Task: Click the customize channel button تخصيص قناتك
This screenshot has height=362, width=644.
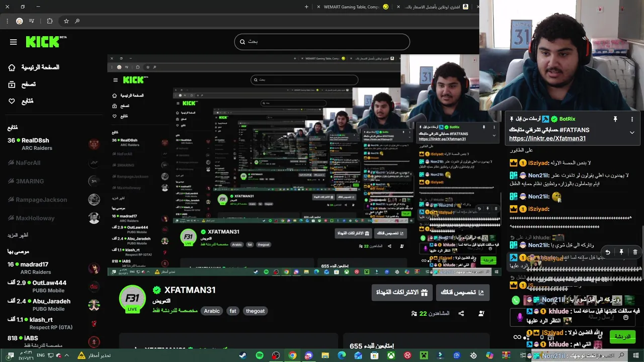Action: pos(462,292)
